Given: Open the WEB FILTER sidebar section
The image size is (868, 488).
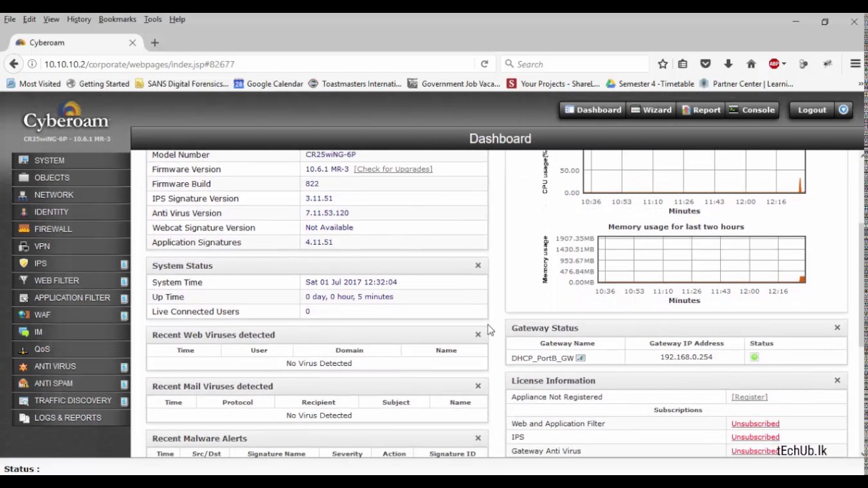Looking at the screenshot, I should [71, 281].
